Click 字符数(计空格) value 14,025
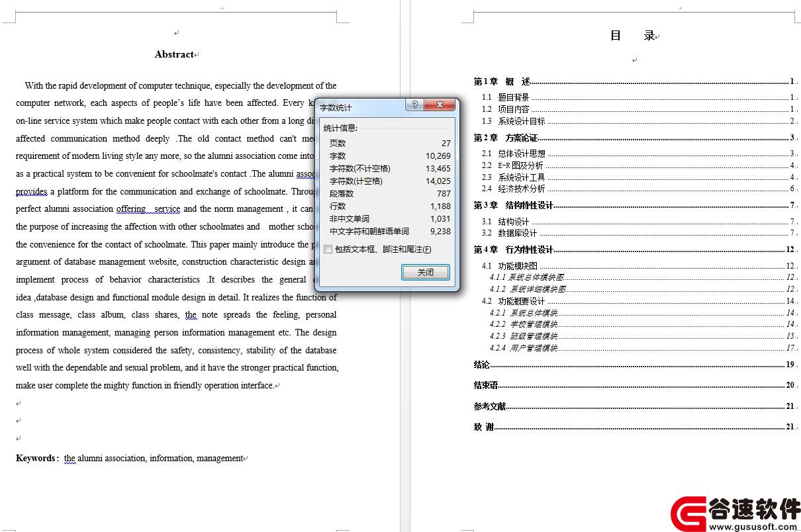 pyautogui.click(x=438, y=181)
